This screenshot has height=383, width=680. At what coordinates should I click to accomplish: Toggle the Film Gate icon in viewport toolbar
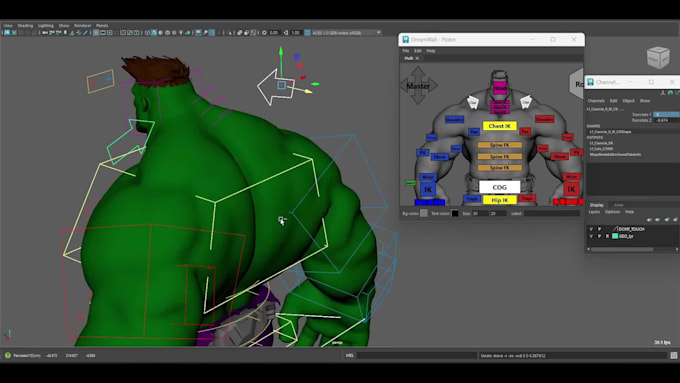[x=103, y=33]
